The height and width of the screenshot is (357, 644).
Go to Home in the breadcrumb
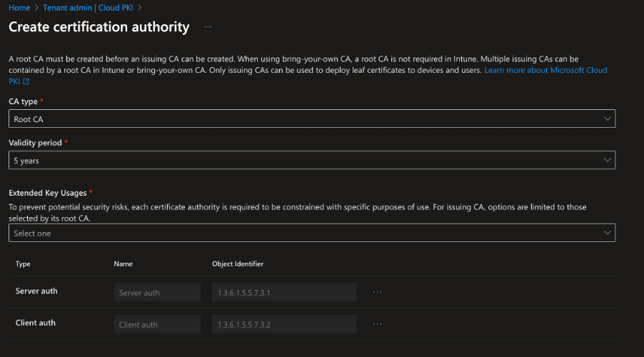19,8
